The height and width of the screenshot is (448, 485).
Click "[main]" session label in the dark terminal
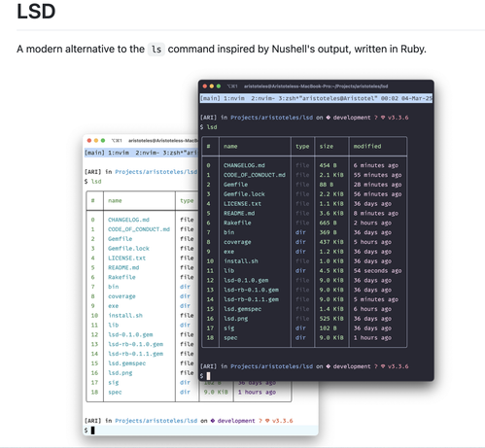(210, 98)
